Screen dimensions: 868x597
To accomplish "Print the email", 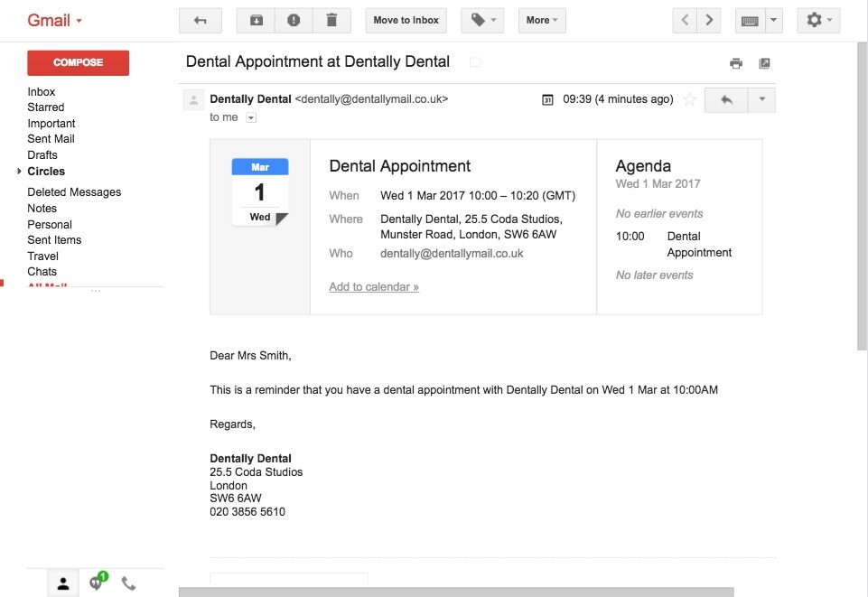I will [x=736, y=63].
